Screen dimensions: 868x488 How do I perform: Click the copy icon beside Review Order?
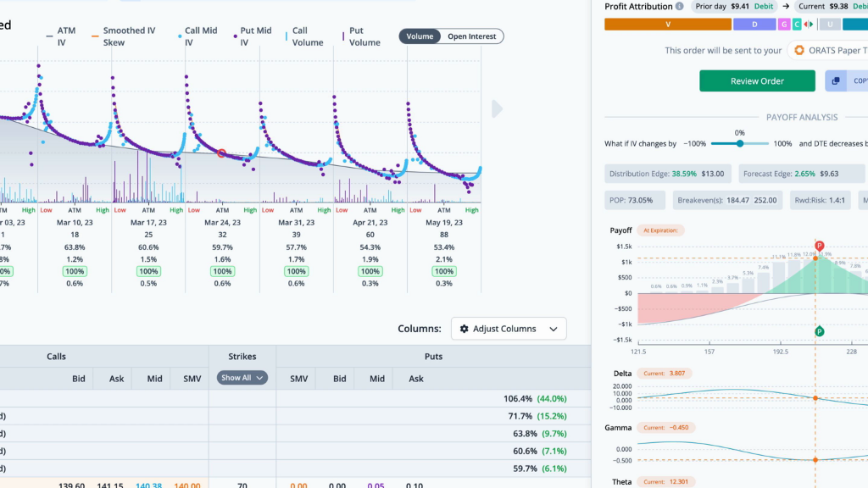click(836, 81)
